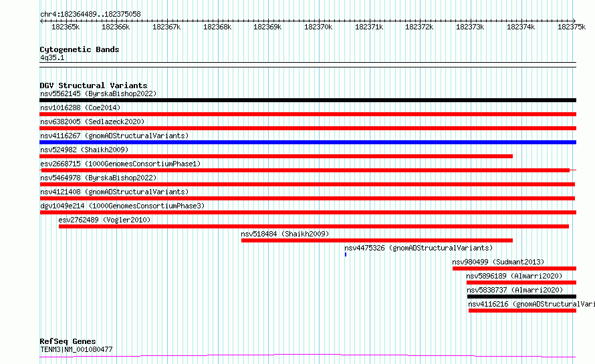Click ruler position 182367k

pos(166,27)
